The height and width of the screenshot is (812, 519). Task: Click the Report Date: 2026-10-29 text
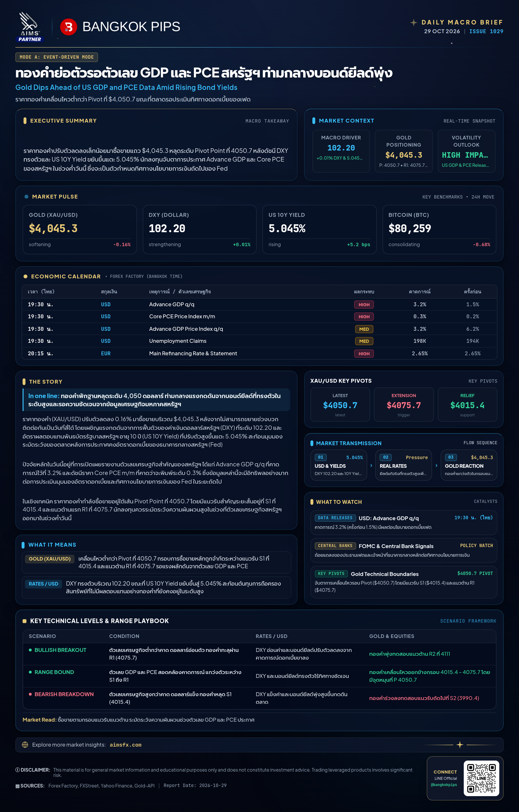pyautogui.click(x=195, y=785)
